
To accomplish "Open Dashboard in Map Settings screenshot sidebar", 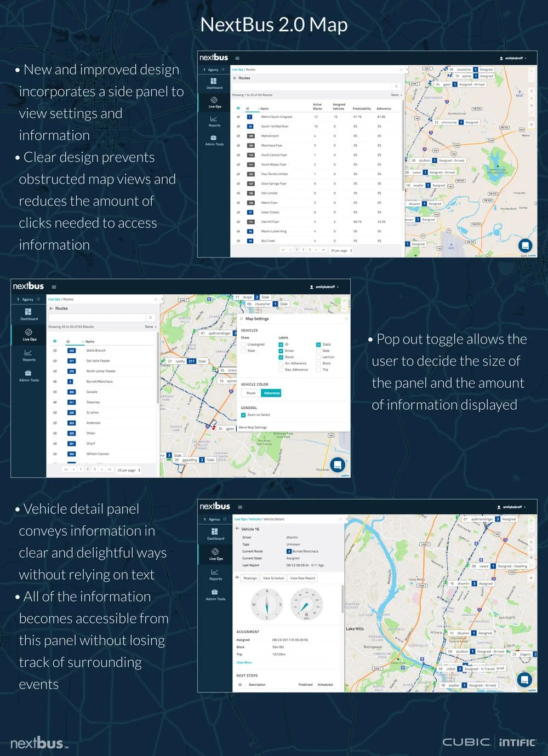I will [x=29, y=314].
